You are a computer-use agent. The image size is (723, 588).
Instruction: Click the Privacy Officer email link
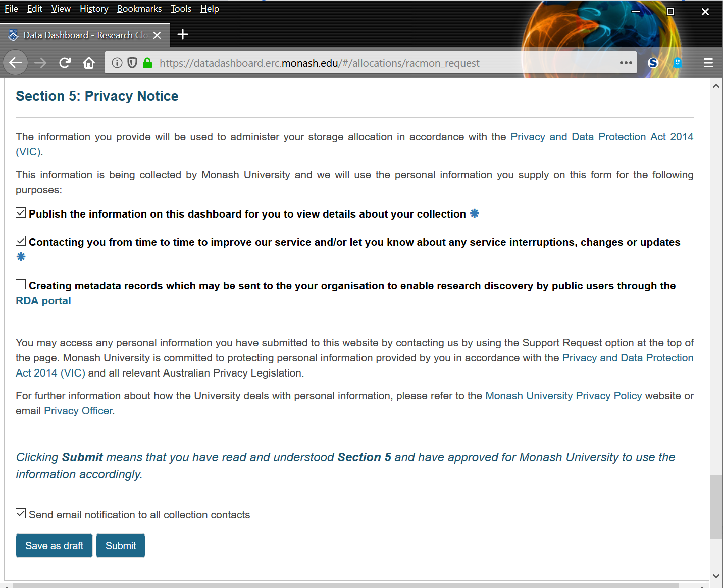pos(78,411)
